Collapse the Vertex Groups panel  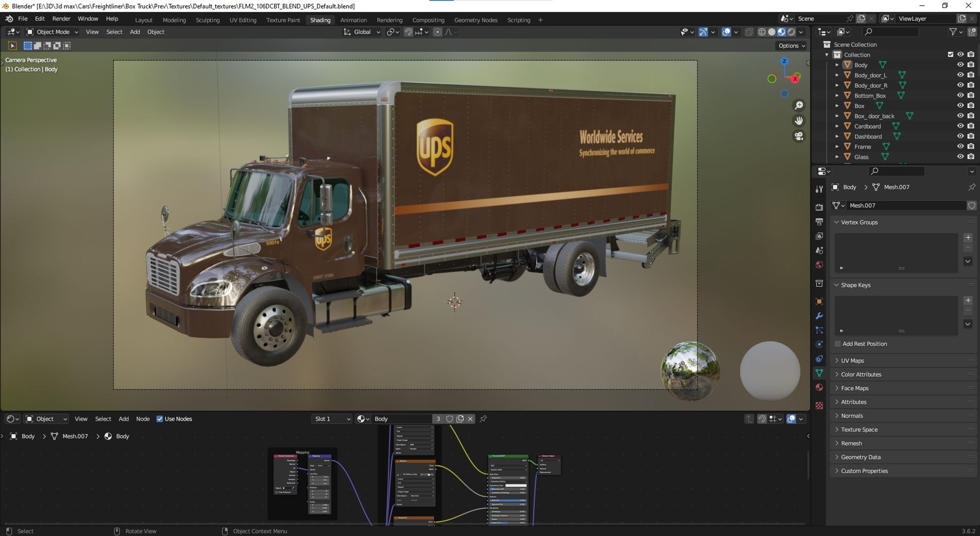(x=836, y=222)
